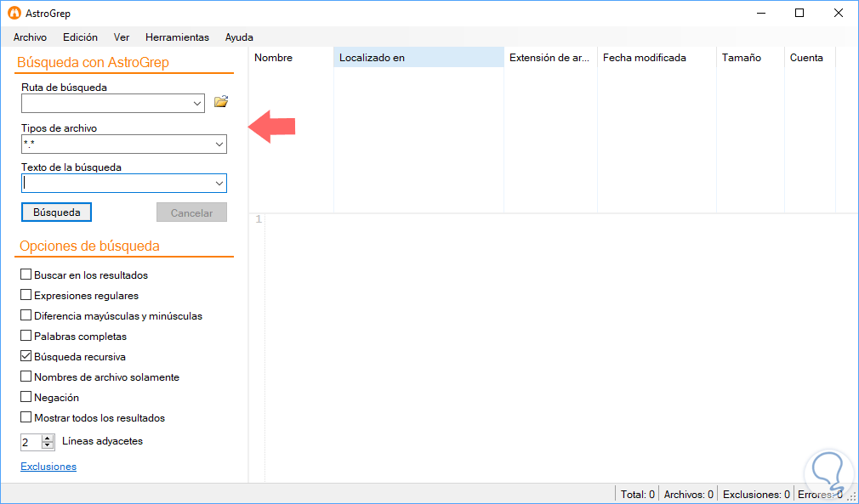Increase Líneas adyacetes with up arrow
Viewport: 859px width, 504px height.
point(48,438)
